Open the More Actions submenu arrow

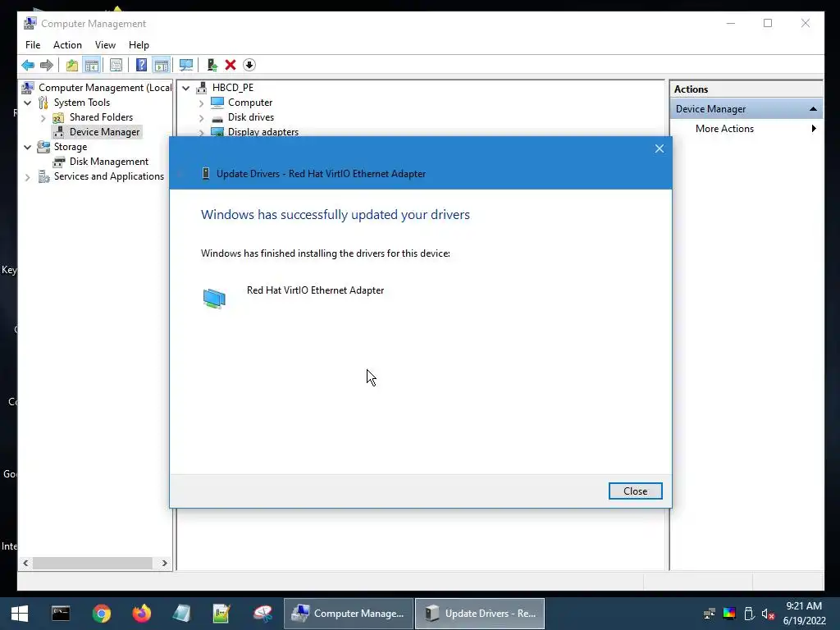(x=814, y=129)
